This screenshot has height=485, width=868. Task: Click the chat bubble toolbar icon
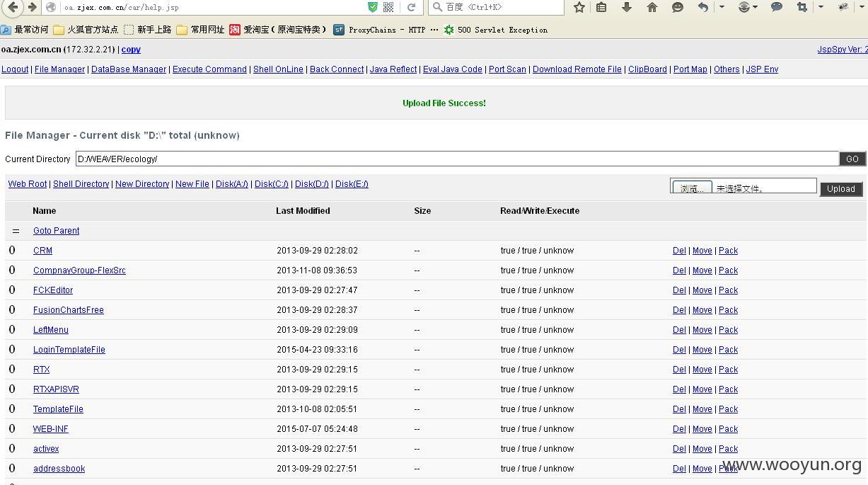coord(777,7)
